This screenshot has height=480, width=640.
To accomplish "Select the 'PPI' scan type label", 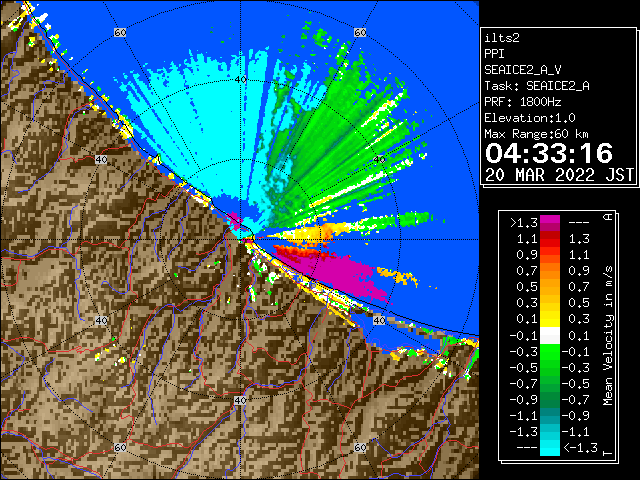I will (494, 54).
